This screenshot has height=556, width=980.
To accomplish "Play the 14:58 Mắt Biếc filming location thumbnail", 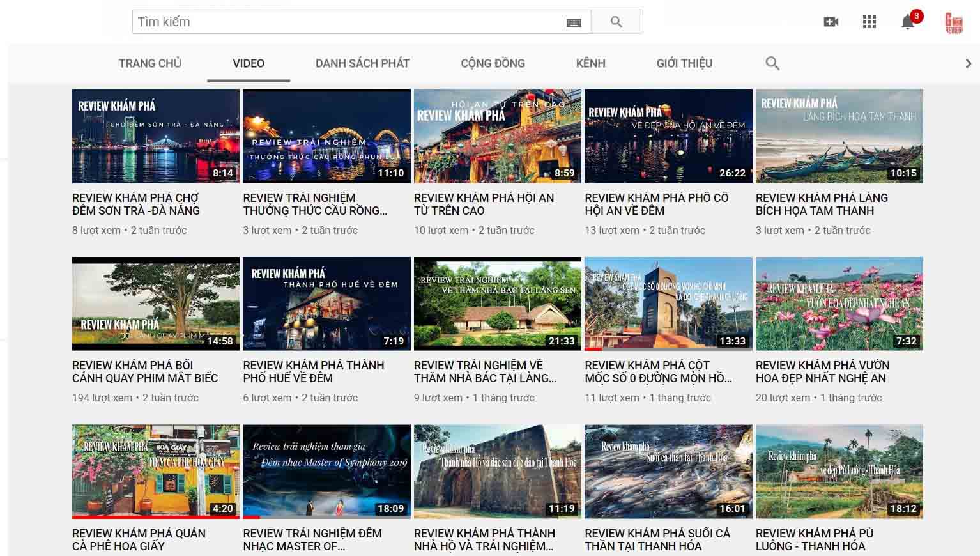I will 156,304.
